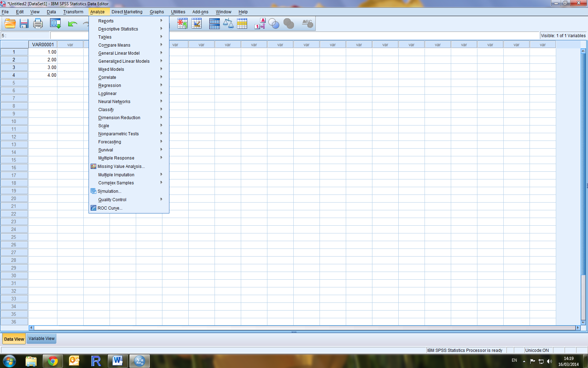Click Classify in the Analyze menu
Image resolution: width=588 pixels, height=368 pixels.
[129, 110]
